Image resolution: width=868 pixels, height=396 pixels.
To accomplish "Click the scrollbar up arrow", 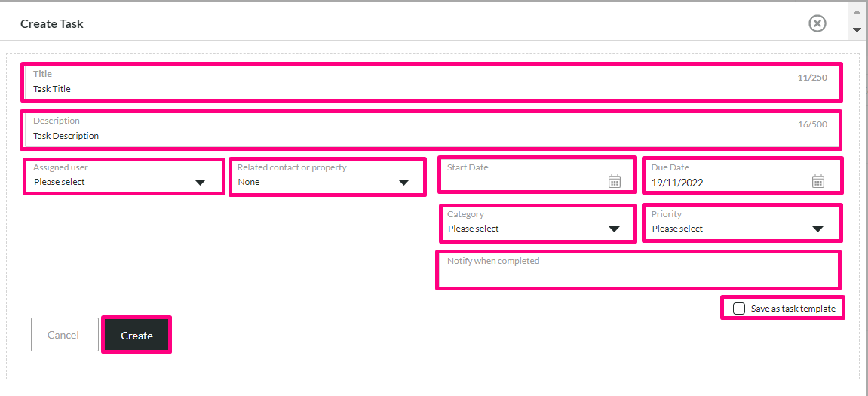I will (857, 11).
